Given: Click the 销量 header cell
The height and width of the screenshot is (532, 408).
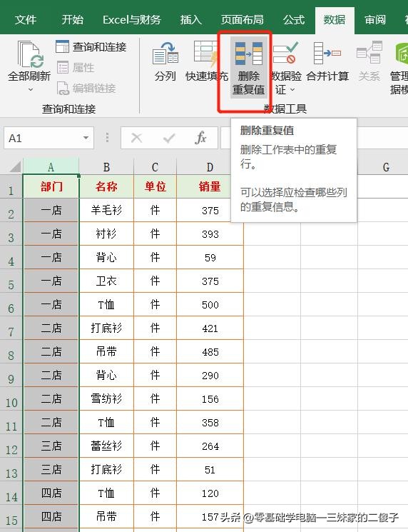Looking at the screenshot, I should coord(204,186).
